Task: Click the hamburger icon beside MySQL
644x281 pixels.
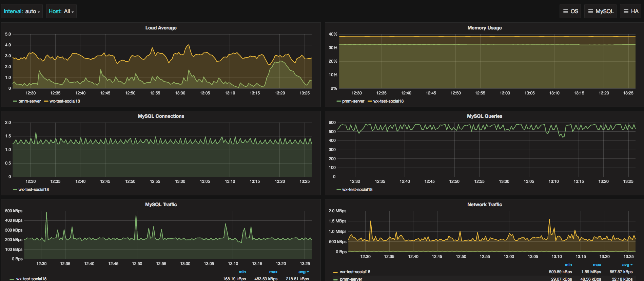Action: point(591,11)
